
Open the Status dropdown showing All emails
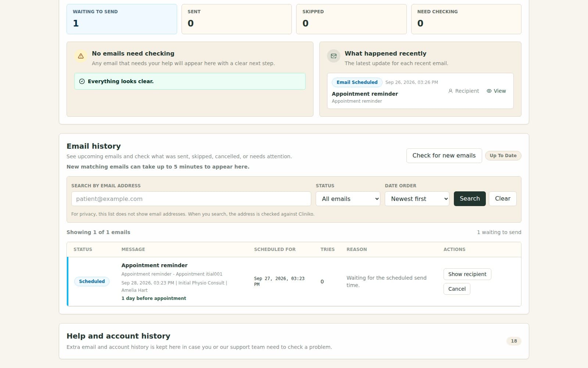348,199
